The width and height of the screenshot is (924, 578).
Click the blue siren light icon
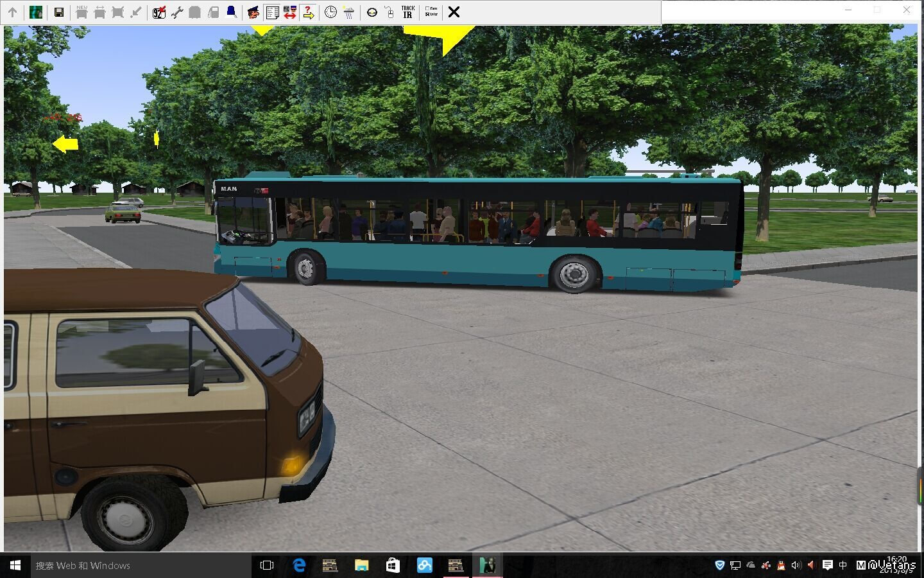231,12
